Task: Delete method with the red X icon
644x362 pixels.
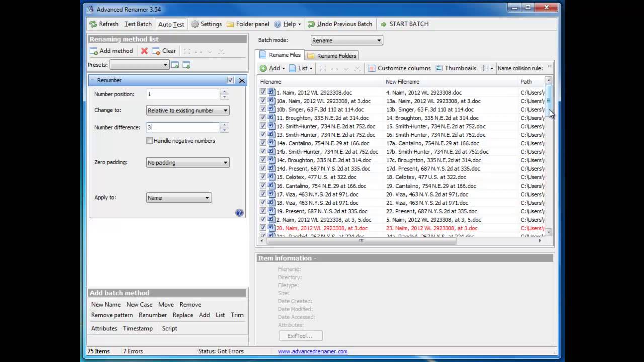Action: tap(144, 51)
